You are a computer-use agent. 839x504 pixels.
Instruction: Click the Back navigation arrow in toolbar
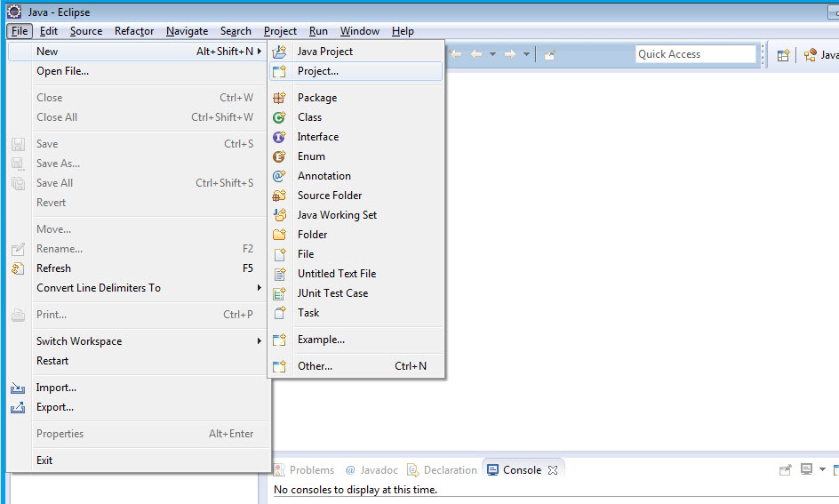(476, 54)
